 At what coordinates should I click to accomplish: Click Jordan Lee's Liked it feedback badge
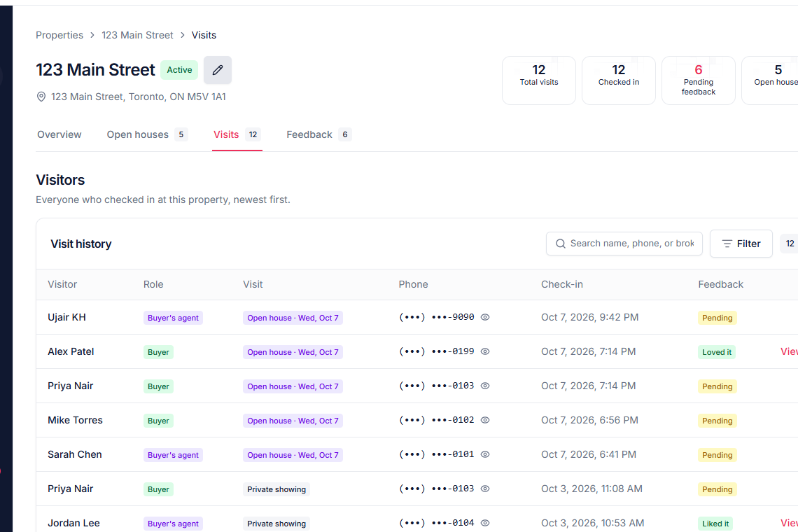715,524
